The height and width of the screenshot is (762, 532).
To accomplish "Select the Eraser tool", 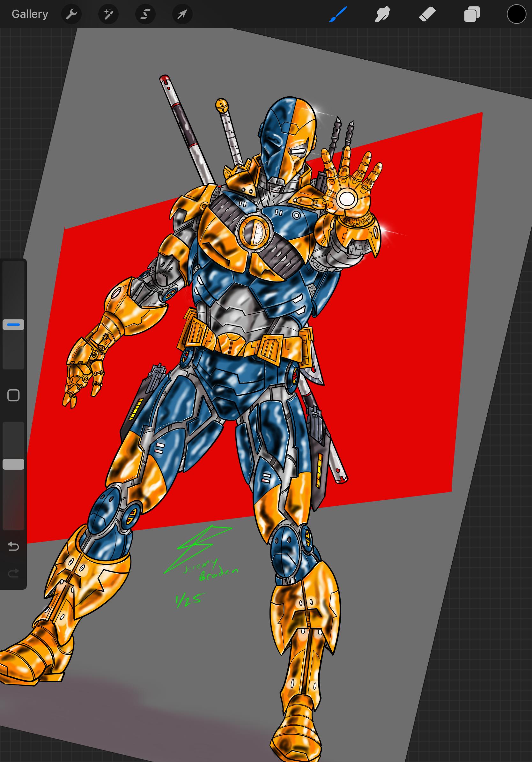I will point(427,14).
